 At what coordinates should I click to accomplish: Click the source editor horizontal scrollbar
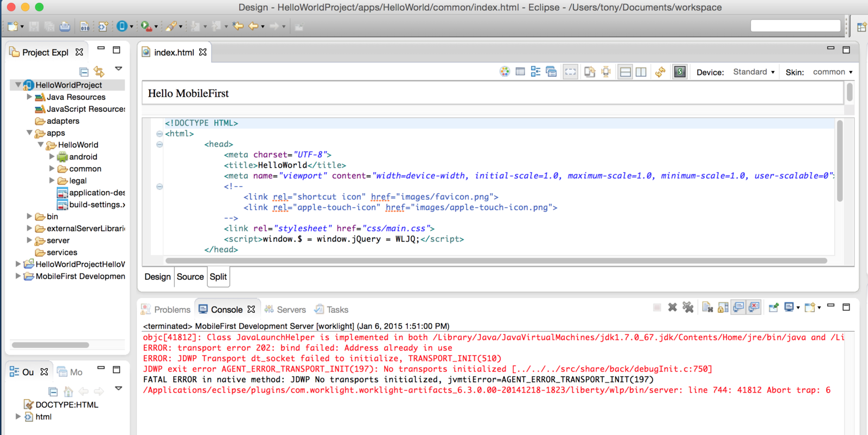(496, 261)
